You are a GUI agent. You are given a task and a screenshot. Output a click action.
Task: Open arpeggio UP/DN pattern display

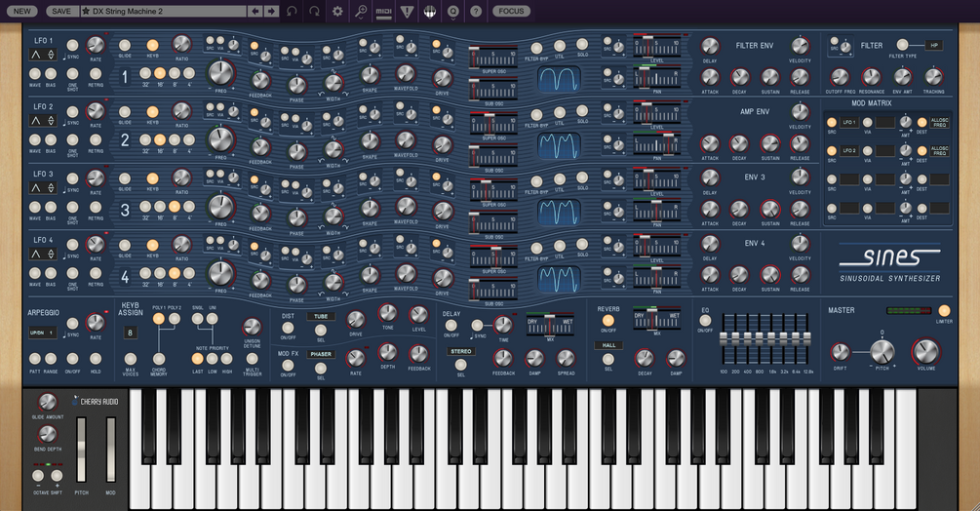click(x=43, y=333)
